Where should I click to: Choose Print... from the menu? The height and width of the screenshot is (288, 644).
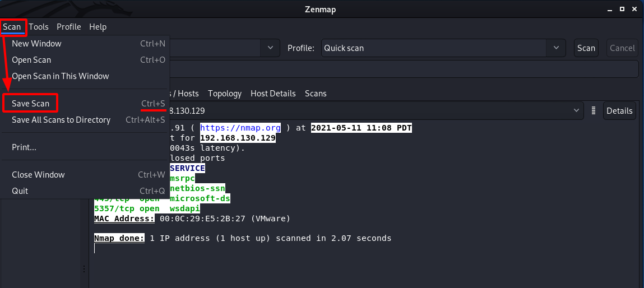click(85, 147)
